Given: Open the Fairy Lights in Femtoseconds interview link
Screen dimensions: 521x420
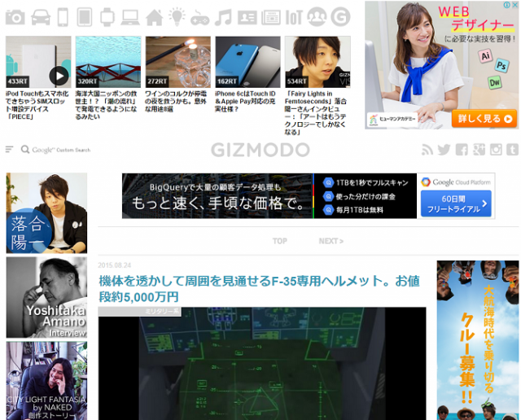Looking at the screenshot, I should click(316, 112).
